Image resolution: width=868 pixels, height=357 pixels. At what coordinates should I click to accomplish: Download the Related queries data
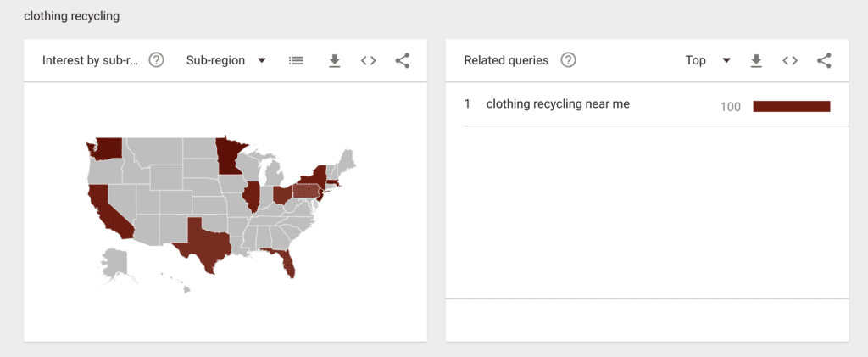[x=756, y=61]
